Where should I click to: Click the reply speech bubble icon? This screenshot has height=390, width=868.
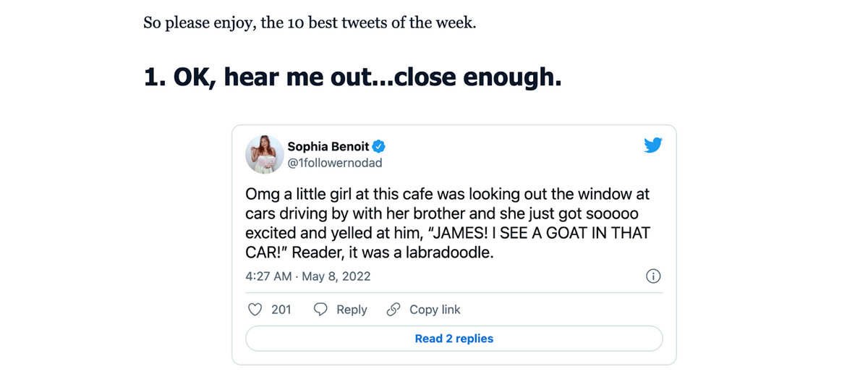tap(321, 310)
